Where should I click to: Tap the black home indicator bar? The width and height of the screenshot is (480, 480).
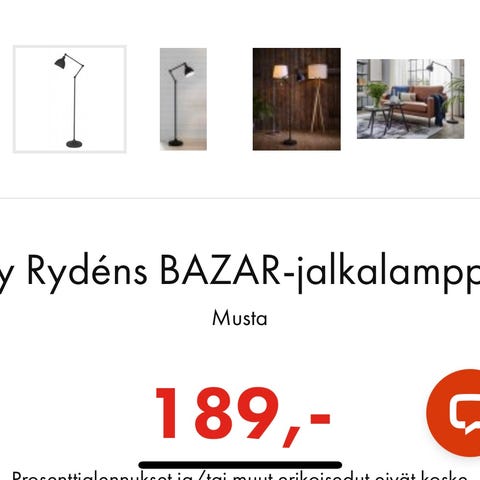(240, 465)
